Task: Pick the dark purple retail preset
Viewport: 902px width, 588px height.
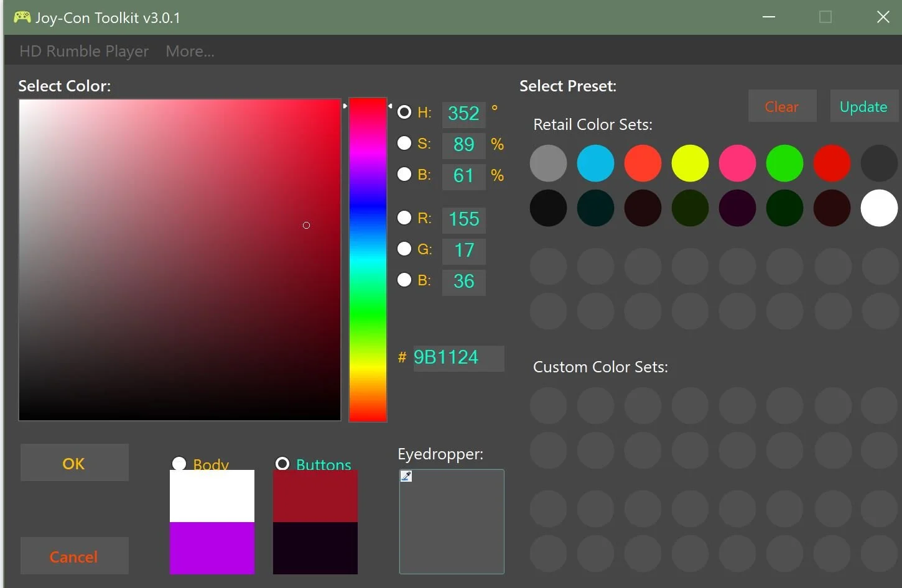Action: pyautogui.click(x=737, y=208)
